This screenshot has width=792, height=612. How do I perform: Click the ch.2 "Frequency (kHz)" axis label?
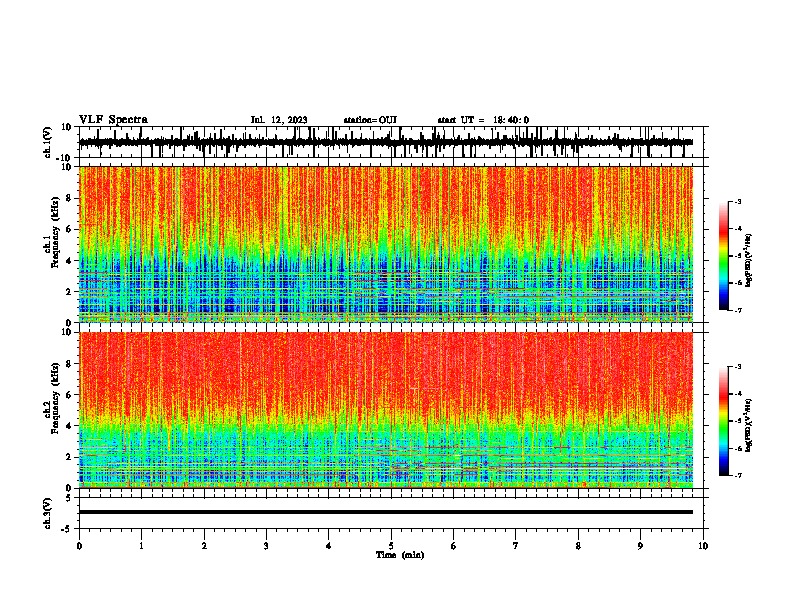55,398
